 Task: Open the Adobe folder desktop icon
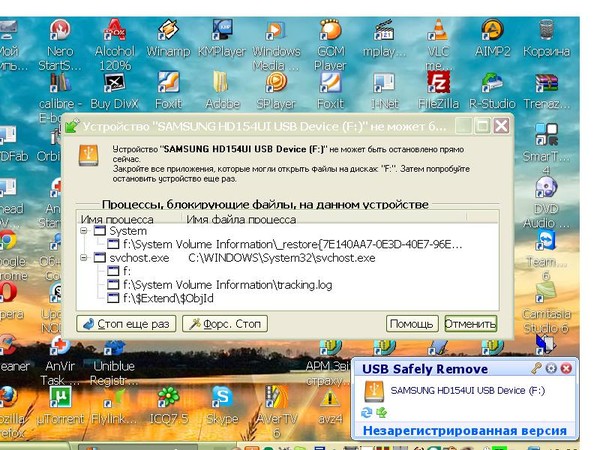click(222, 92)
